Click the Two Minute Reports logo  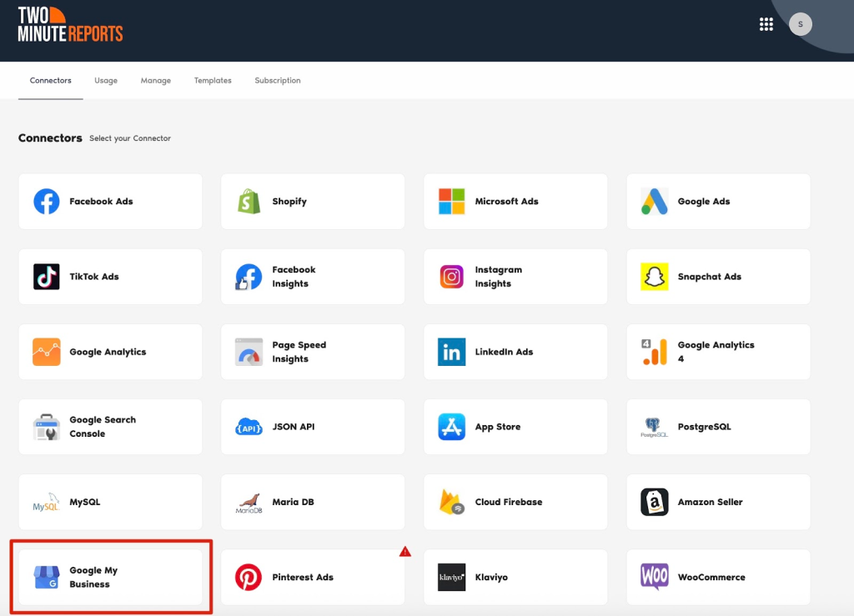click(x=70, y=24)
